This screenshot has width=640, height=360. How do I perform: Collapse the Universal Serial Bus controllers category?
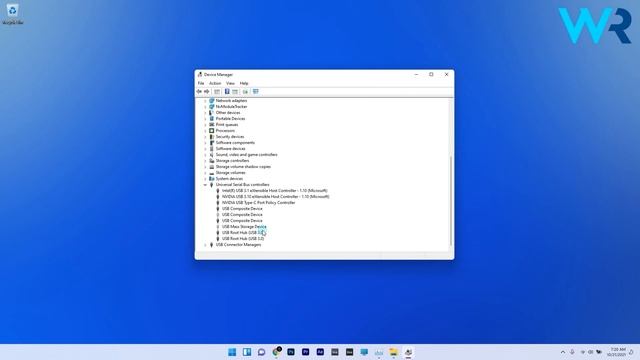coord(205,184)
